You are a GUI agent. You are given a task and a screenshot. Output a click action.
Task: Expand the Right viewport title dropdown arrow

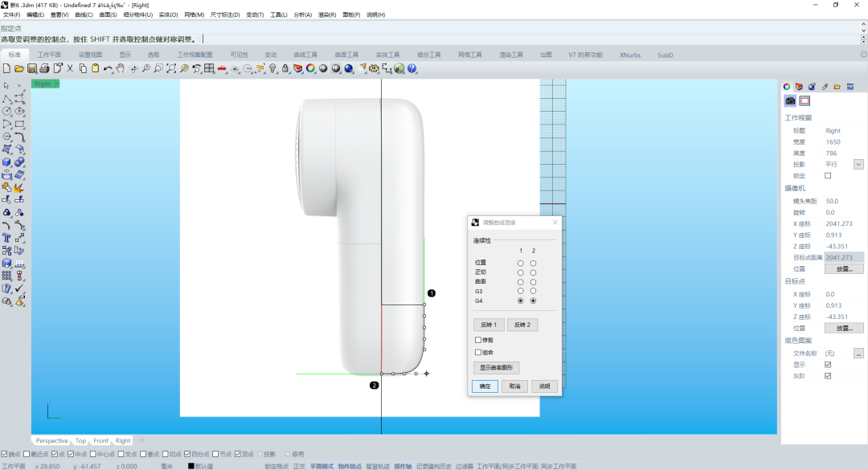pyautogui.click(x=56, y=84)
